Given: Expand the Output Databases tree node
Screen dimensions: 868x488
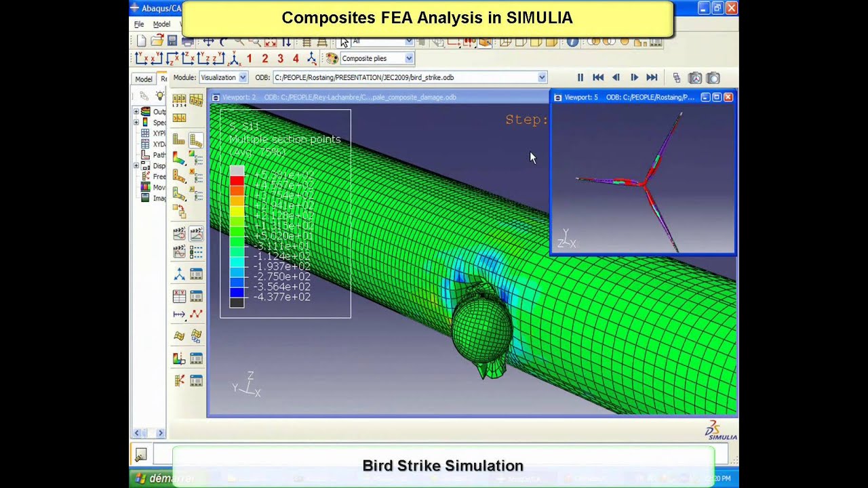Looking at the screenshot, I should coord(136,112).
